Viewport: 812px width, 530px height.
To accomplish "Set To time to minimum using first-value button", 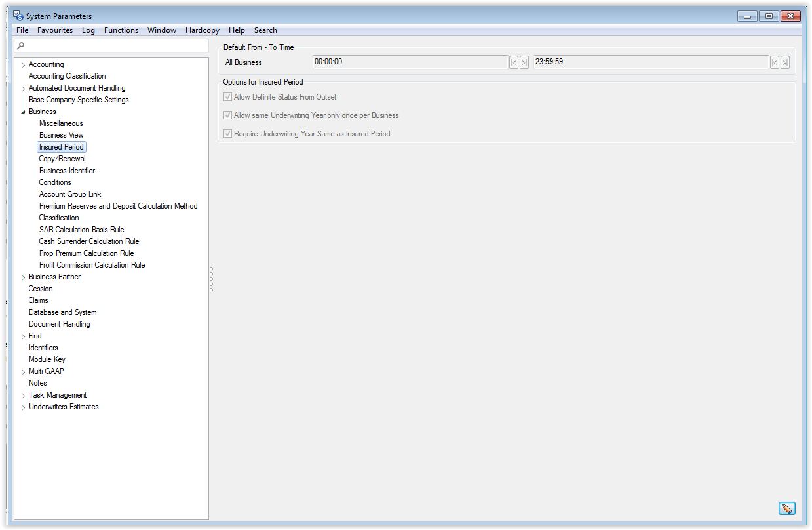I will coord(775,62).
